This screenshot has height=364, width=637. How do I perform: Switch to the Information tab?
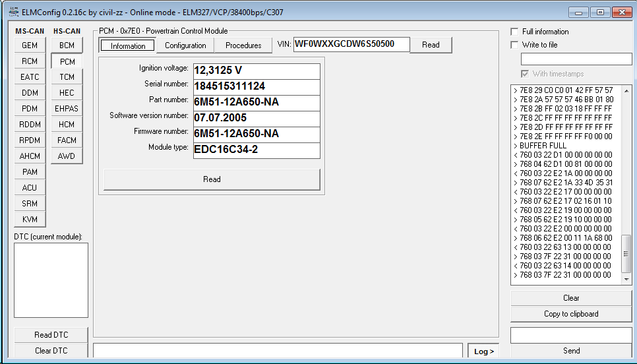(x=128, y=45)
